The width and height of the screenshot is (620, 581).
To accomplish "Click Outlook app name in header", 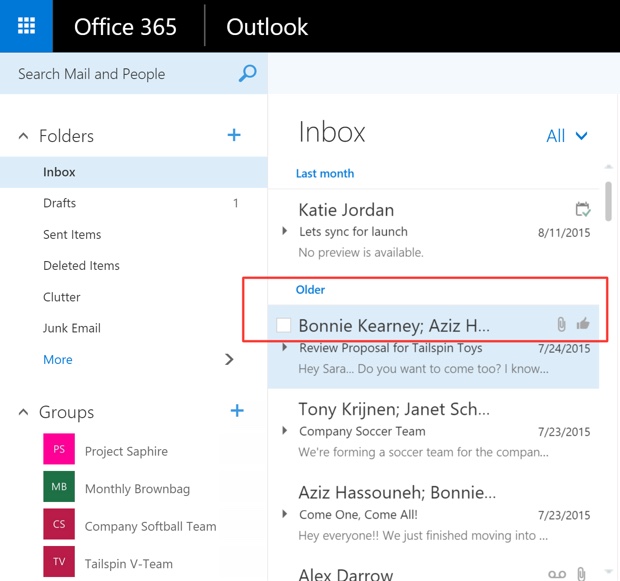I will tap(267, 27).
